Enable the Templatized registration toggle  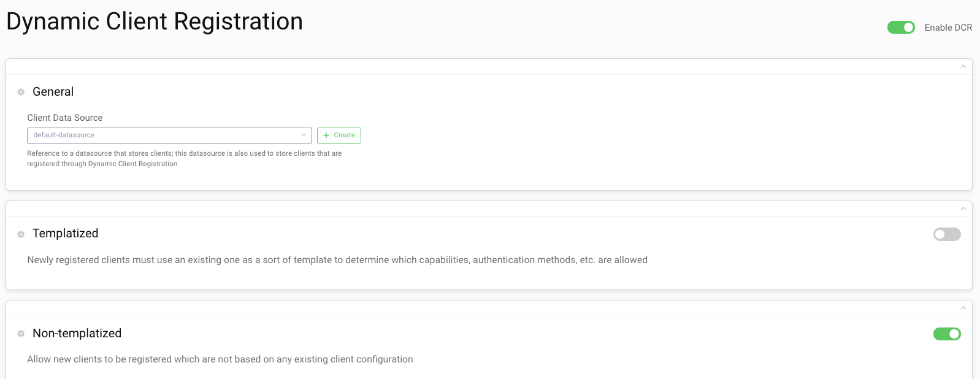click(946, 234)
